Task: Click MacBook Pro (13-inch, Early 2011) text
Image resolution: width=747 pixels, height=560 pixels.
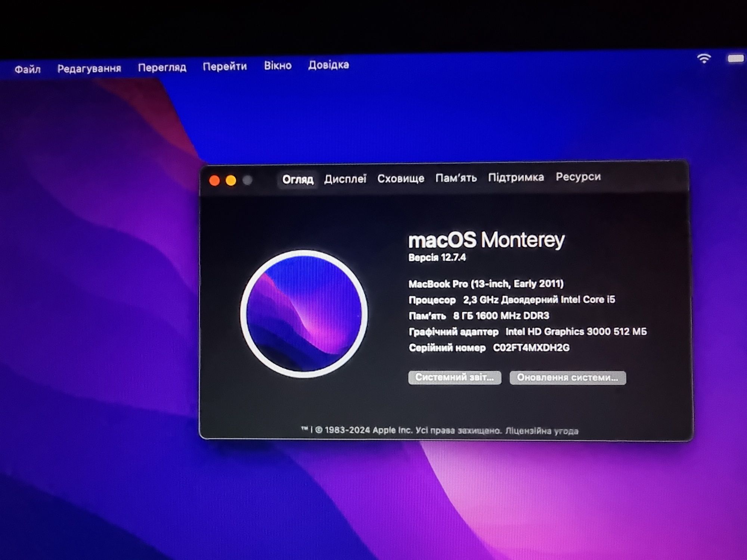Action: point(486,284)
